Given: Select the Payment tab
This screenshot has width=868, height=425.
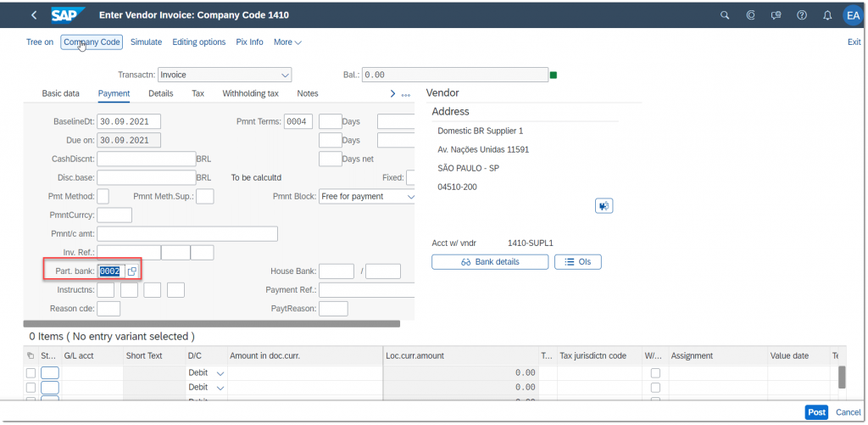Looking at the screenshot, I should click(114, 93).
